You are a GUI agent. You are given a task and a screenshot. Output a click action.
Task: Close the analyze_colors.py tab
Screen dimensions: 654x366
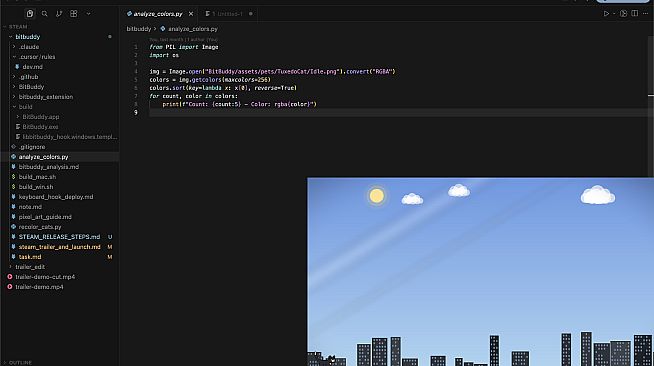[x=191, y=14]
